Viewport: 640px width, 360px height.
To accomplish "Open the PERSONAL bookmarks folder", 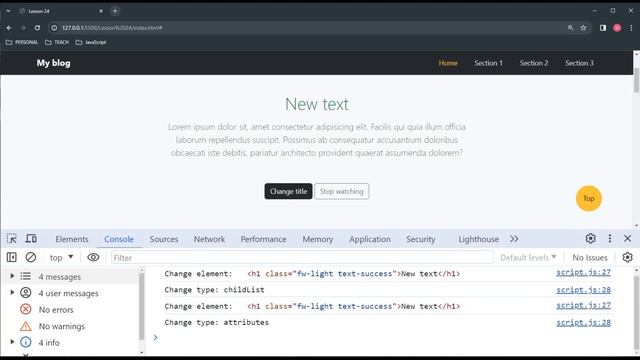I will [x=22, y=42].
